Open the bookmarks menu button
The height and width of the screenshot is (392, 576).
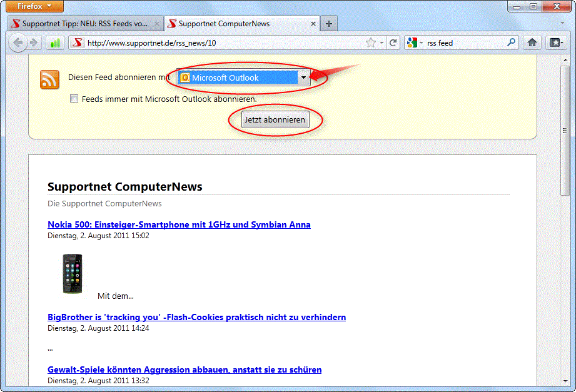[x=556, y=43]
